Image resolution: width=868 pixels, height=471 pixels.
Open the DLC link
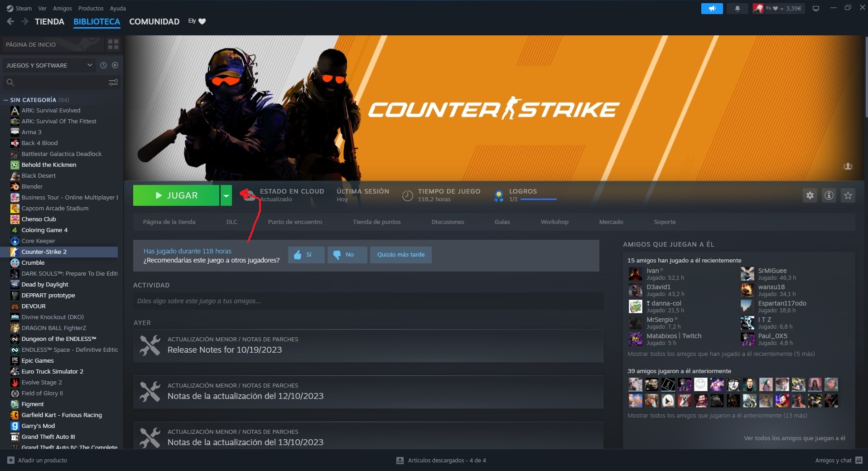(231, 222)
